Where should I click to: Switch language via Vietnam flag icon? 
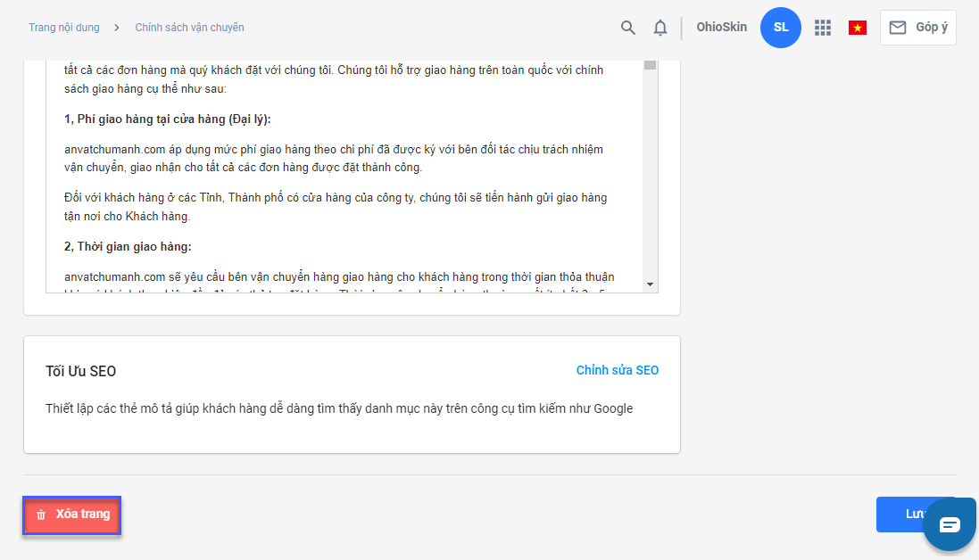coord(858,28)
